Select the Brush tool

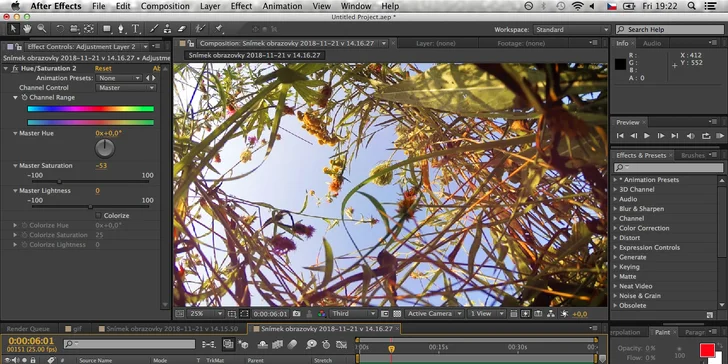pos(154,29)
